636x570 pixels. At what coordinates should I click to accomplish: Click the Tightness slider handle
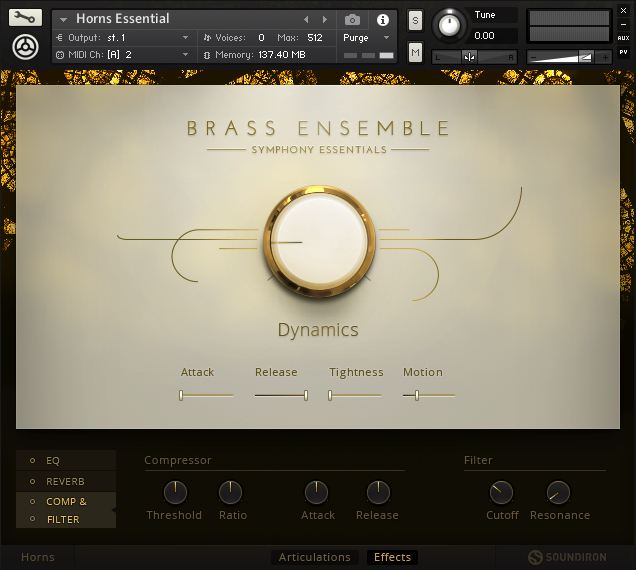pyautogui.click(x=330, y=395)
